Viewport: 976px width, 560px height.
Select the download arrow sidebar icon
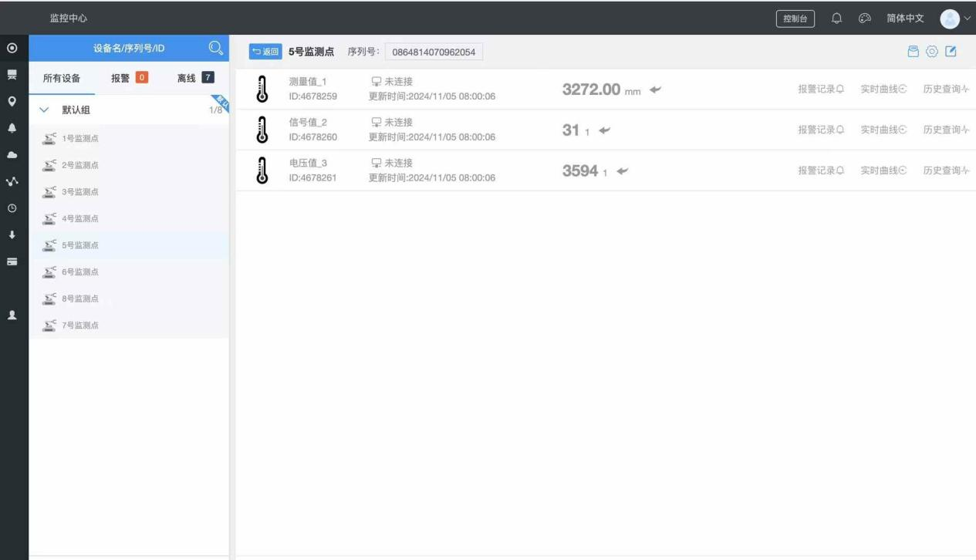pos(12,236)
